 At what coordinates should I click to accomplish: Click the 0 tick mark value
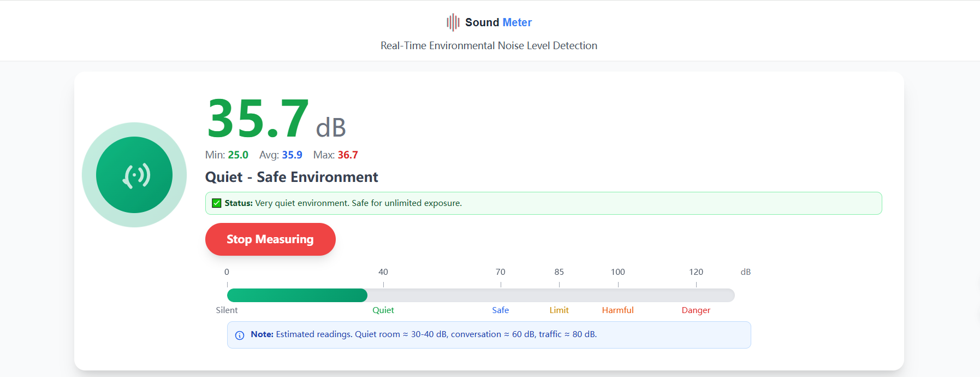click(x=227, y=272)
